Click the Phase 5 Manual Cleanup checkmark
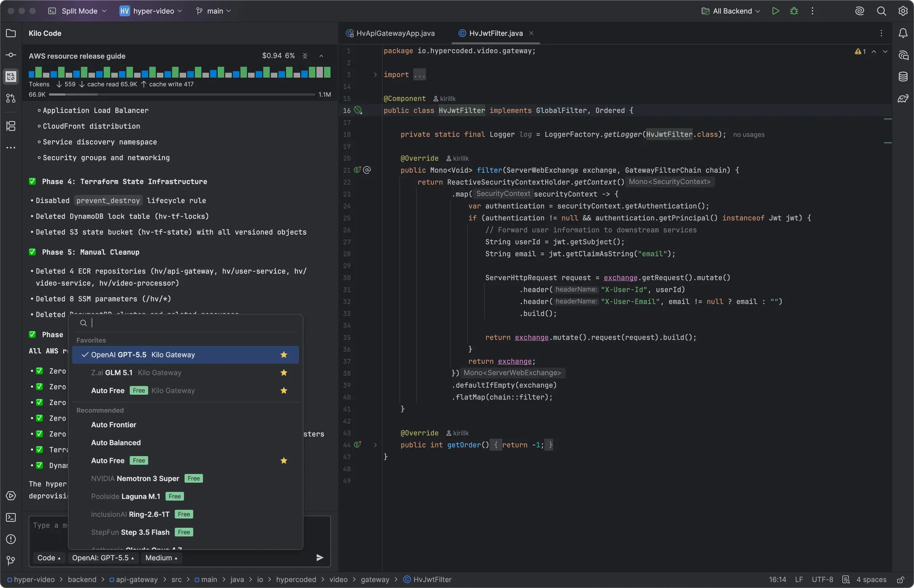The width and height of the screenshot is (914, 588). (x=33, y=252)
